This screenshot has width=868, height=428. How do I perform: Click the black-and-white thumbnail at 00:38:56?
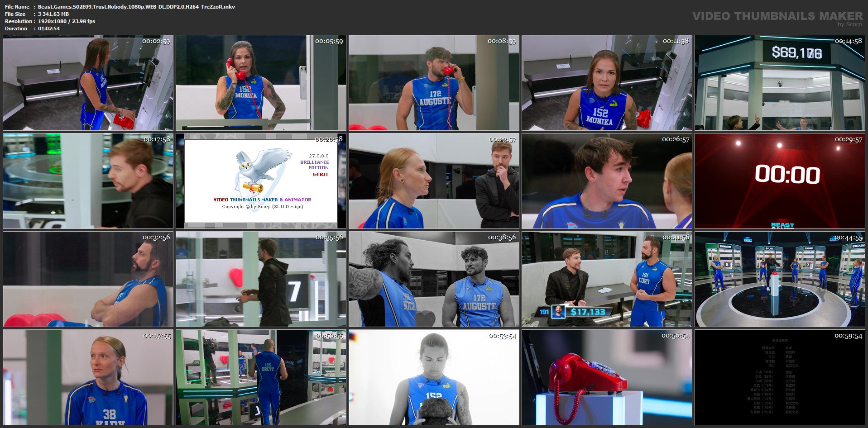(x=434, y=279)
